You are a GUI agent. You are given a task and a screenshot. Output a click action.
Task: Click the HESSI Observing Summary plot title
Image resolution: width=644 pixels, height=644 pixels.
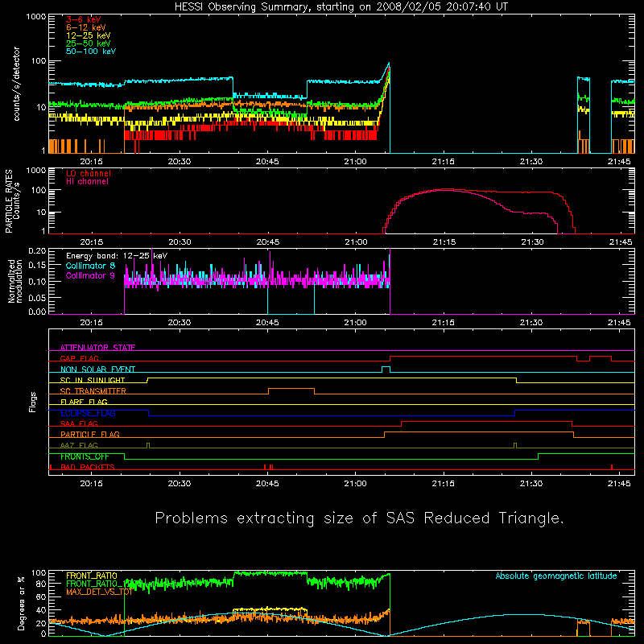[x=341, y=6]
